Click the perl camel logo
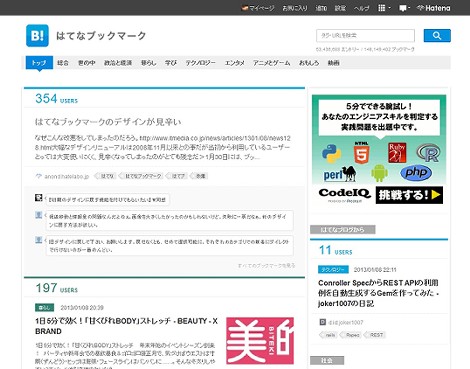This screenshot has width=470, height=369. (339, 174)
